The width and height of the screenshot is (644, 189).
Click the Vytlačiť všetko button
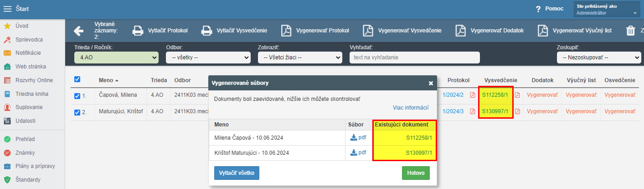237,173
